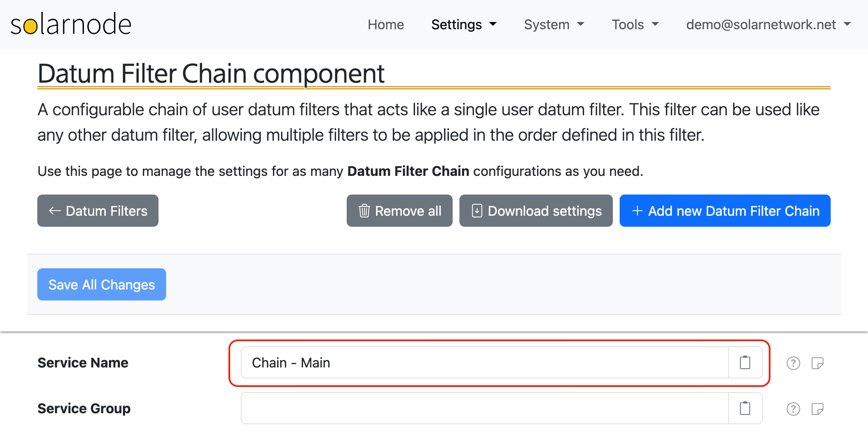868x434 pixels.
Task: Click plus icon to add Datum Filter Chain
Action: pos(637,211)
